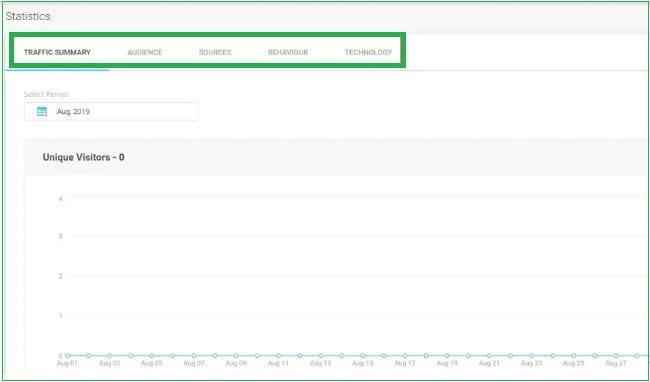The width and height of the screenshot is (650, 382).
Task: Click the Aug 27 axis label
Action: tap(616, 363)
